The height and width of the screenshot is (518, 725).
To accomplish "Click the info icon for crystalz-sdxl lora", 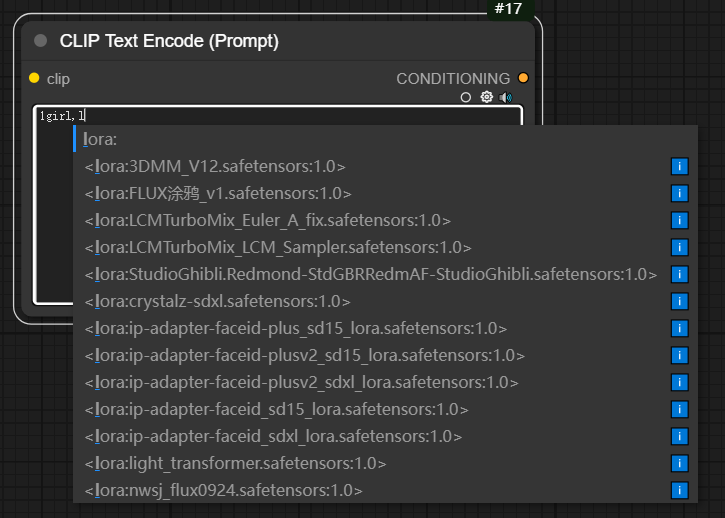I will pyautogui.click(x=680, y=301).
